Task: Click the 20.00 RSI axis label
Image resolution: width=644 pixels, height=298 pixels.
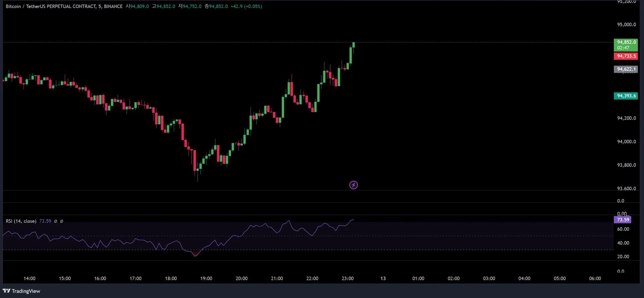Action: point(623,257)
